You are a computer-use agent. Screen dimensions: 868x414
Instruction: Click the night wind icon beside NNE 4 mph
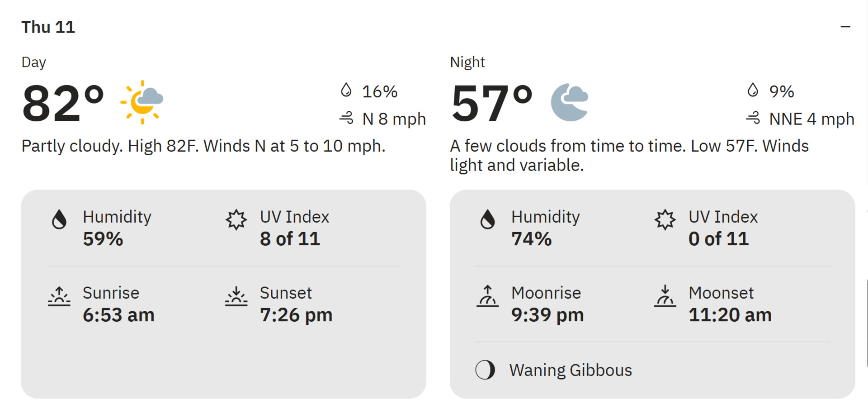point(753,119)
